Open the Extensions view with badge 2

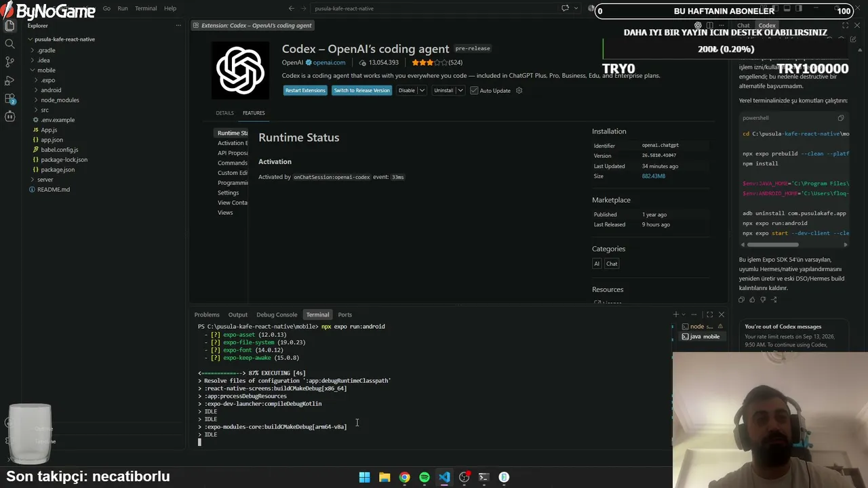[x=9, y=99]
